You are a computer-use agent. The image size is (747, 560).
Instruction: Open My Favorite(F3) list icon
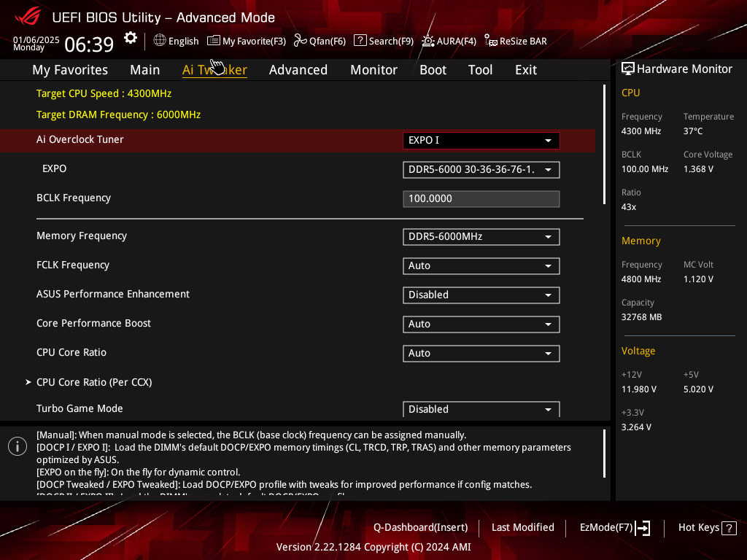(214, 41)
